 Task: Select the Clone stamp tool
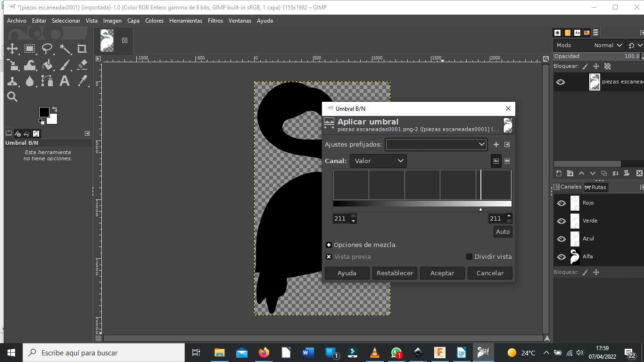click(x=12, y=81)
